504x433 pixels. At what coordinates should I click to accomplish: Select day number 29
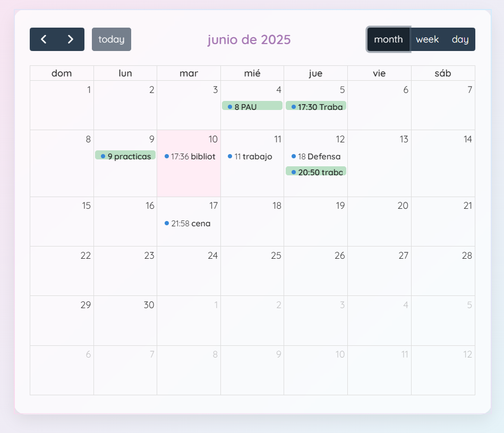86,305
